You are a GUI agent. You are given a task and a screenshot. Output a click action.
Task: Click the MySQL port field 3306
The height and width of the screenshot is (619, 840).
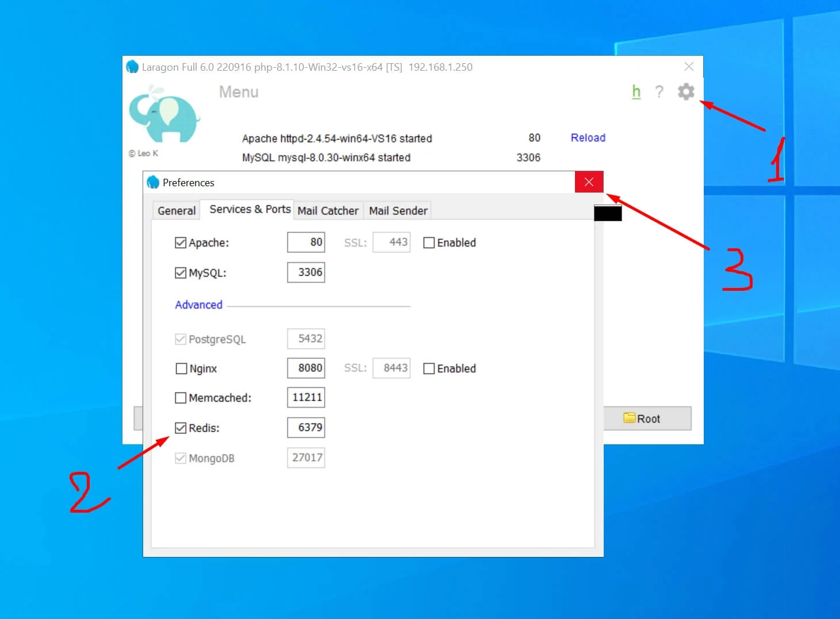pyautogui.click(x=306, y=272)
